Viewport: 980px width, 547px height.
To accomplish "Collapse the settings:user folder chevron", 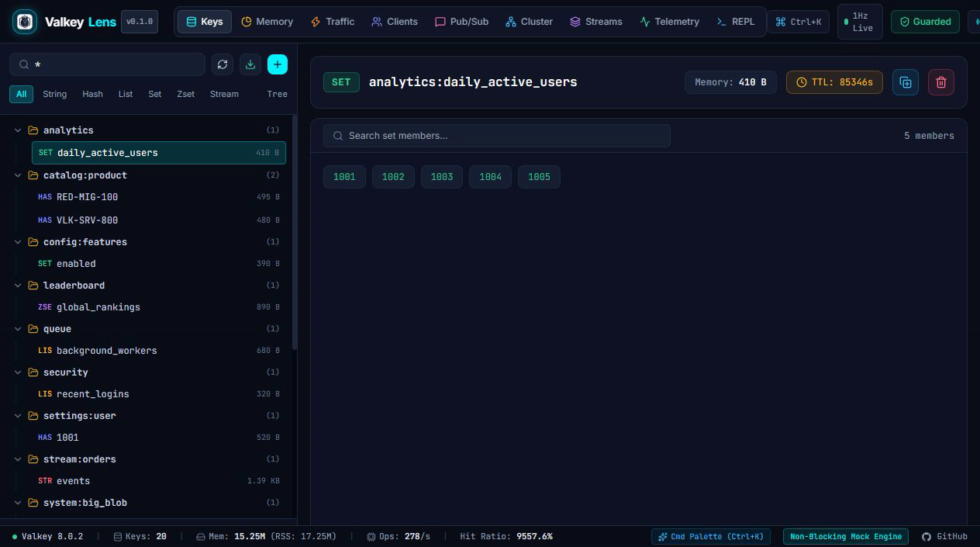I will click(x=18, y=416).
